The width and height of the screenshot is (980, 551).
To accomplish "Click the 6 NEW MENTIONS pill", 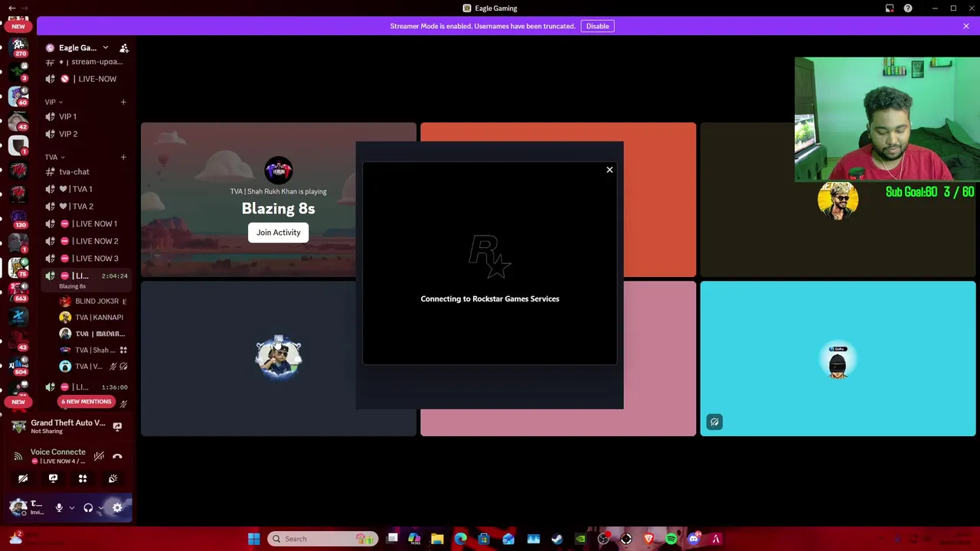I will (x=87, y=402).
